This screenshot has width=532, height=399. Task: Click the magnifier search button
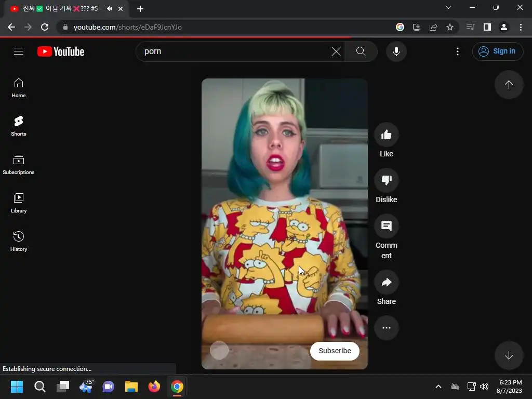click(x=361, y=51)
